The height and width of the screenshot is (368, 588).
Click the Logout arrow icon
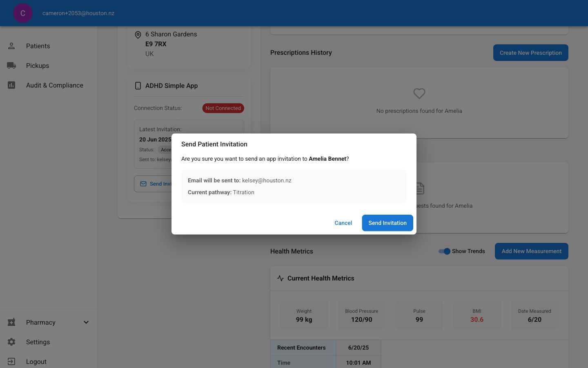pos(11,361)
